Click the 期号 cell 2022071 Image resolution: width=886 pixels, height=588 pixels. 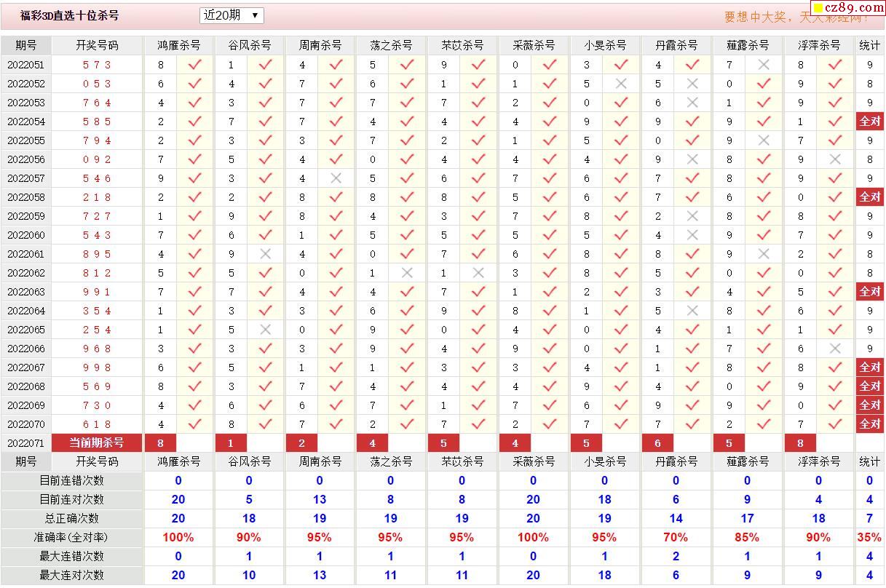pyautogui.click(x=26, y=443)
